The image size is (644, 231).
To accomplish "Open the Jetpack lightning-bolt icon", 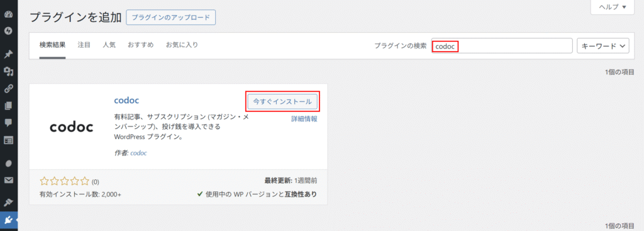I will pyautogui.click(x=9, y=31).
